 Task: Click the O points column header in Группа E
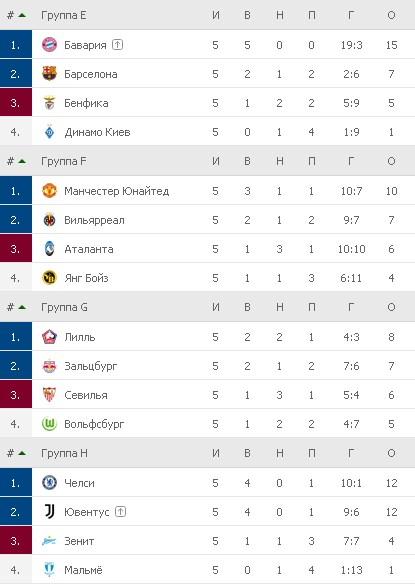tap(391, 15)
